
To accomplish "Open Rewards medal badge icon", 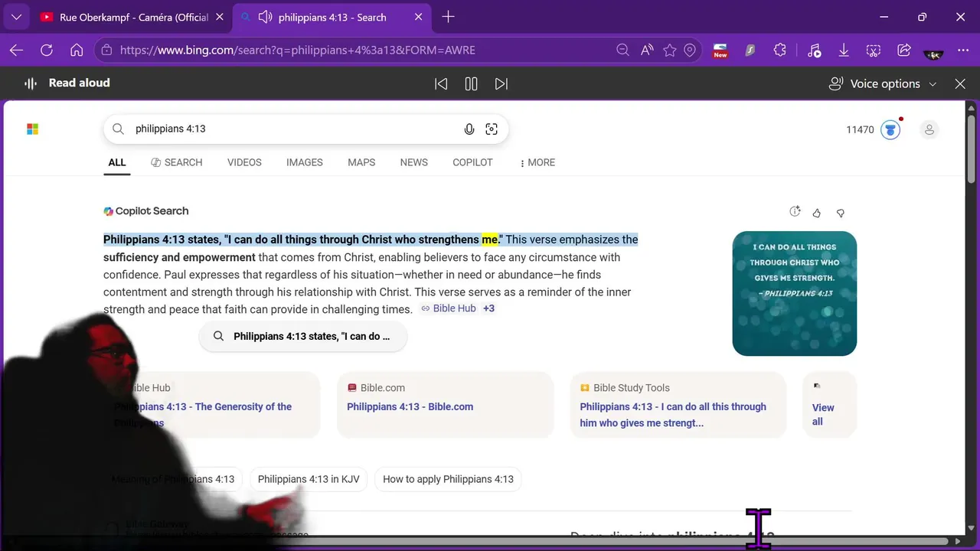I will pyautogui.click(x=890, y=129).
